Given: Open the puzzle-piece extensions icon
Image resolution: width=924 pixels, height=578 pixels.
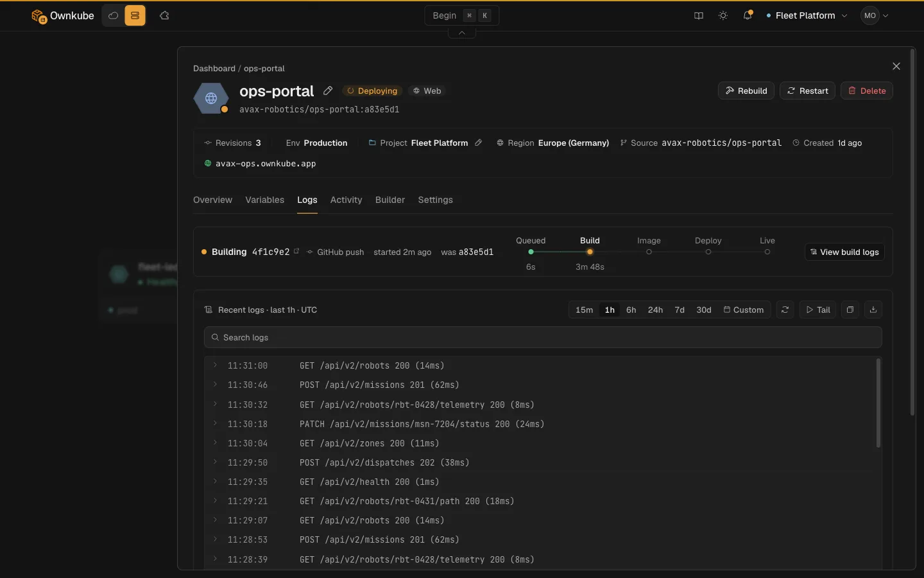Looking at the screenshot, I should tap(164, 15).
